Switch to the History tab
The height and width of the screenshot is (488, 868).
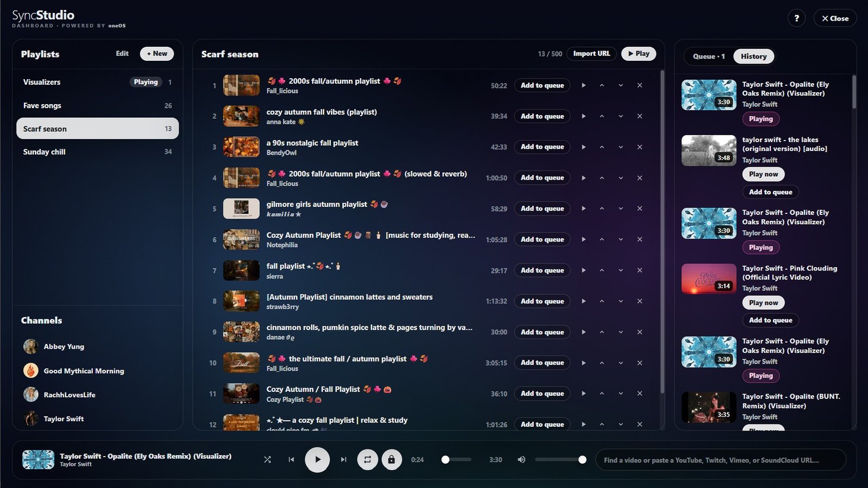click(x=754, y=56)
